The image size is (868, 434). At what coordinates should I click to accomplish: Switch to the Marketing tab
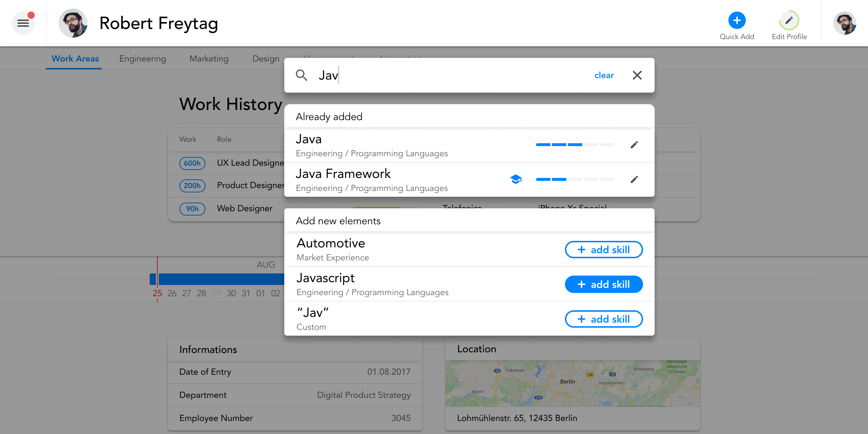click(x=209, y=59)
